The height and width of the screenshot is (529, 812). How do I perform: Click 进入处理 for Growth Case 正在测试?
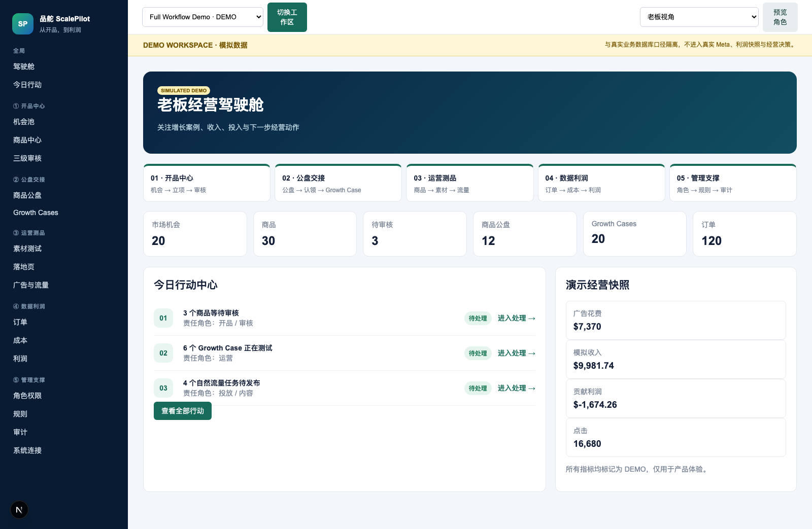[x=517, y=353]
